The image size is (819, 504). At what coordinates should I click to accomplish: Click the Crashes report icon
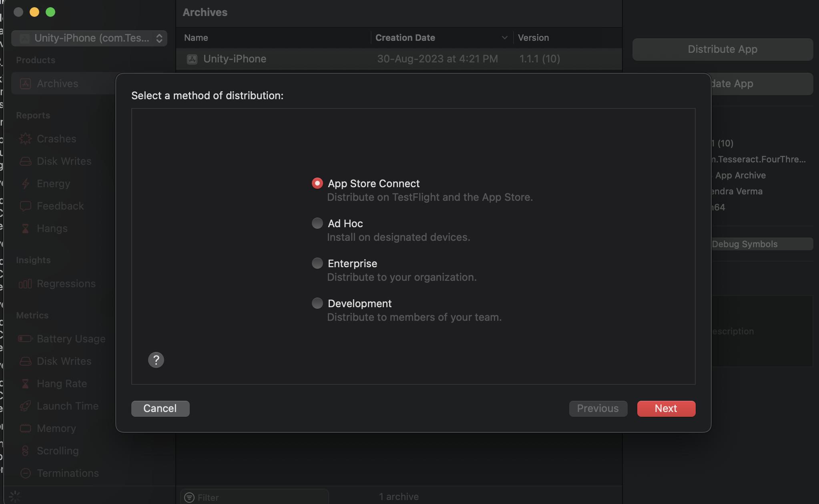[x=25, y=139]
